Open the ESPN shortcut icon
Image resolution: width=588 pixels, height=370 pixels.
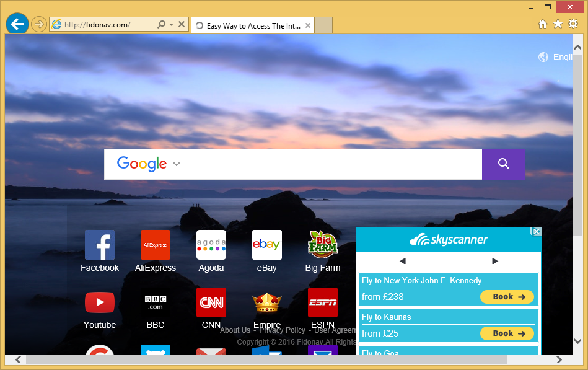[322, 302]
